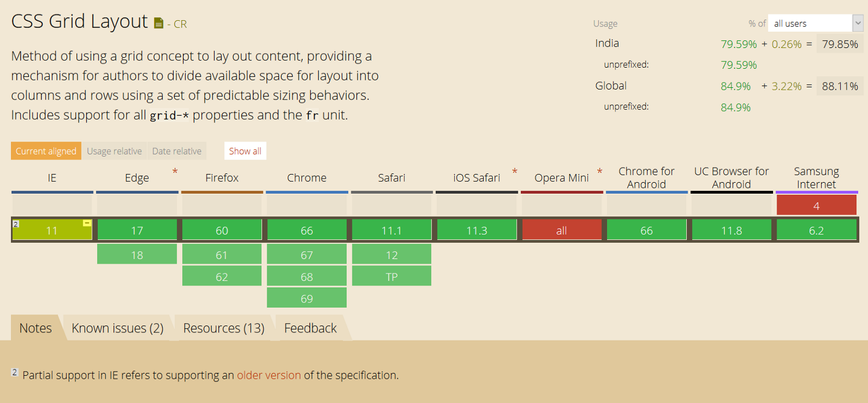Image resolution: width=868 pixels, height=403 pixels.
Task: Click the Safari TP version cell
Action: click(x=392, y=276)
